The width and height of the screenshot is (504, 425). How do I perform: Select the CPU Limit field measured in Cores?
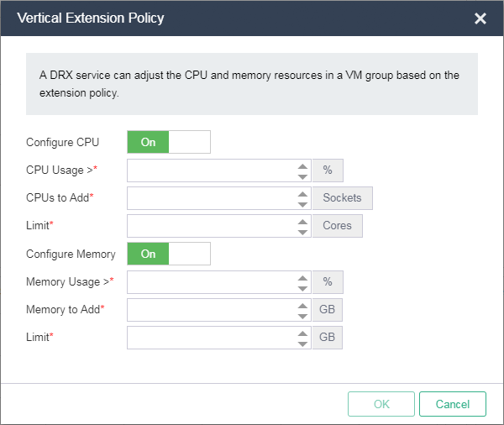click(211, 226)
